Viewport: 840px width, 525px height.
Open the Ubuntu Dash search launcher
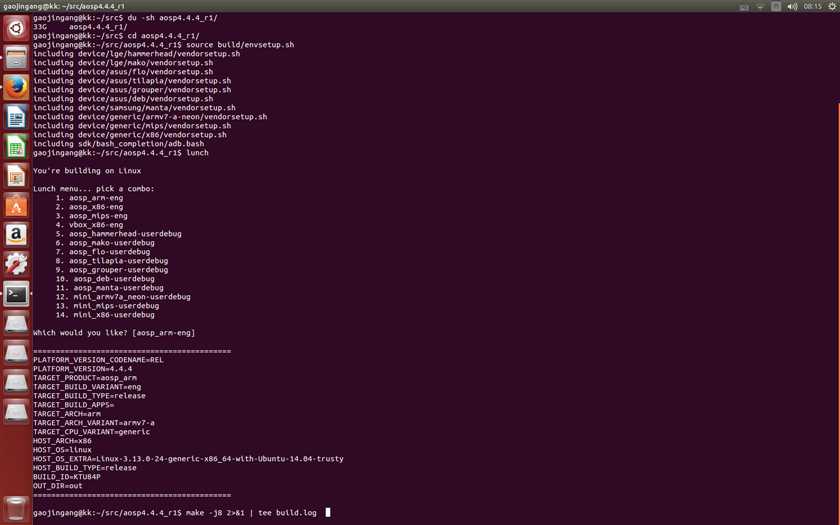coord(16,28)
